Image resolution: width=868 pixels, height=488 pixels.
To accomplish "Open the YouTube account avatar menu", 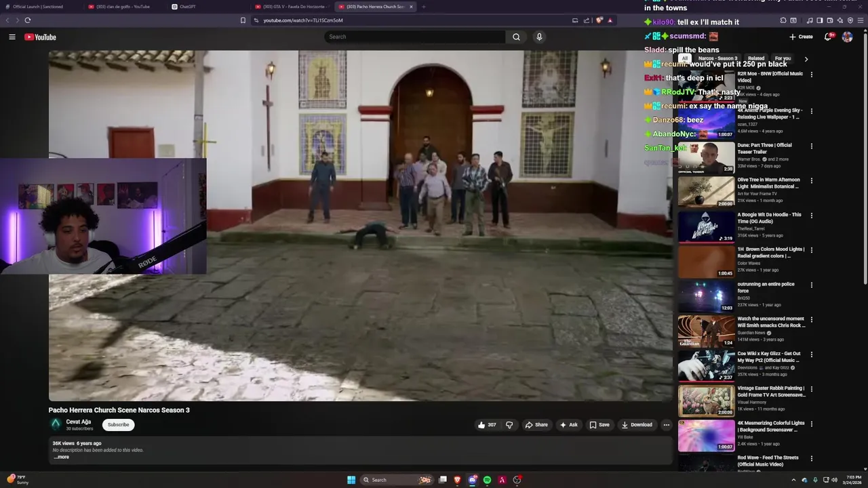I will 847,37.
